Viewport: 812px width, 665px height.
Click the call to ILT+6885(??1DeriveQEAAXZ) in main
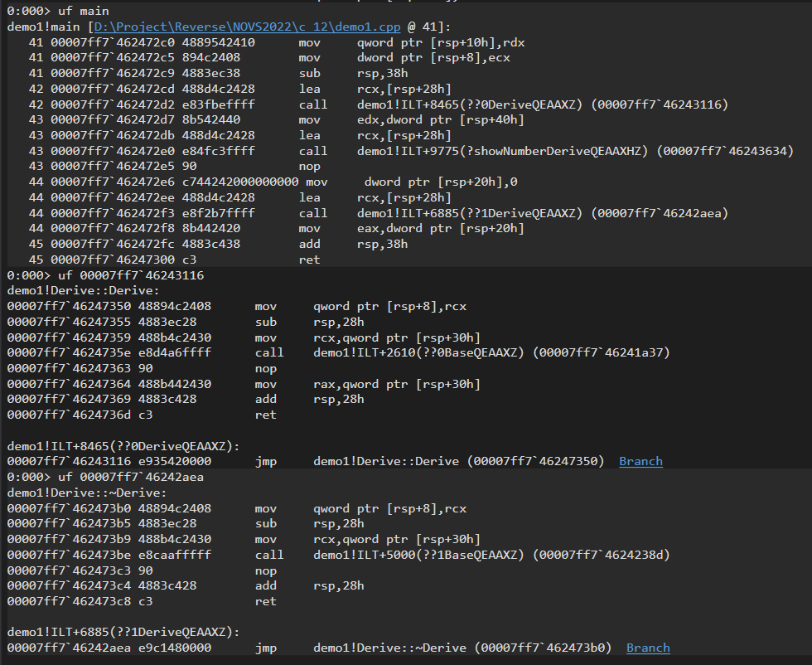(514, 213)
